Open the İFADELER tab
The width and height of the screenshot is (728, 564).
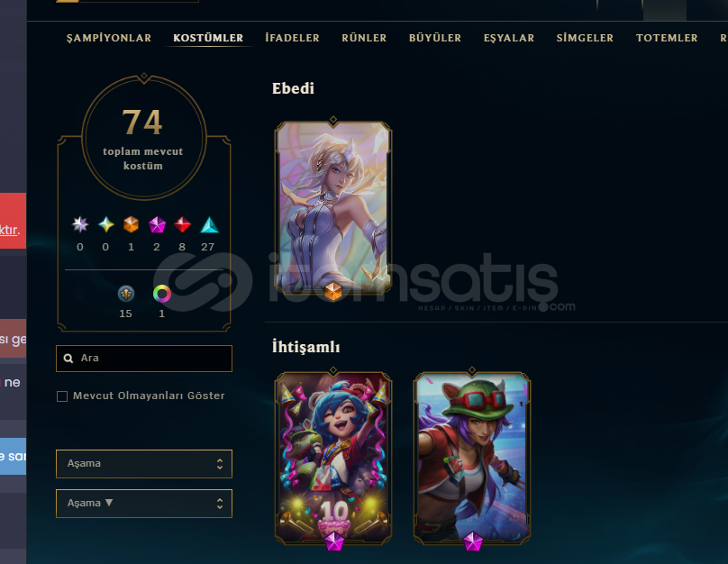point(292,38)
